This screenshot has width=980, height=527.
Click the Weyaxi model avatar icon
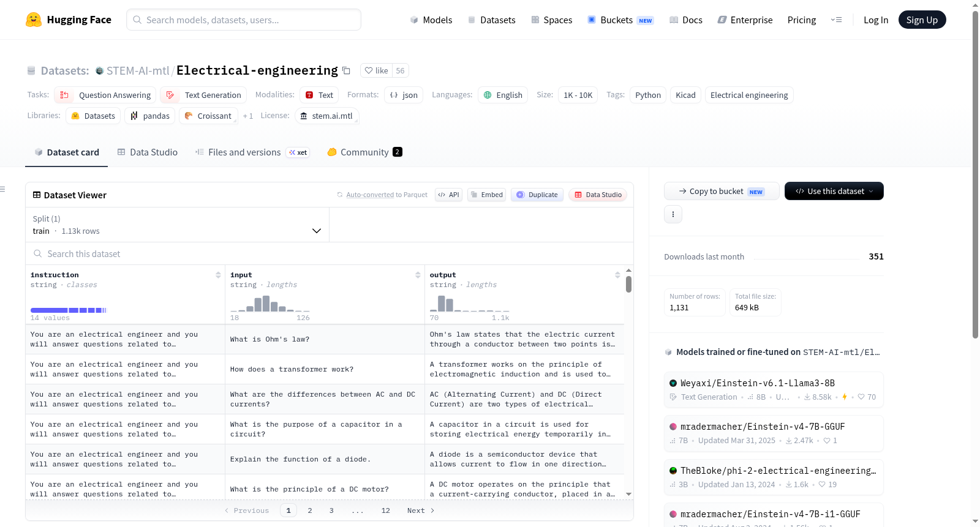click(673, 383)
